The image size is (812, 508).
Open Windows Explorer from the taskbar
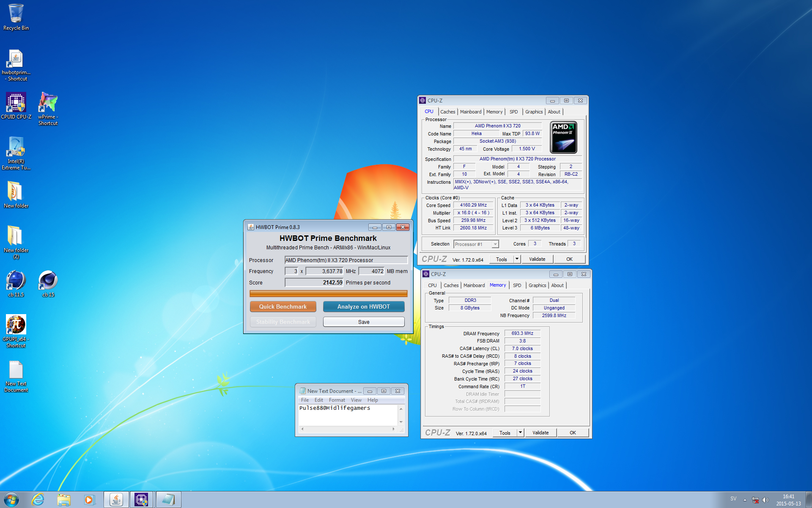tap(64, 500)
